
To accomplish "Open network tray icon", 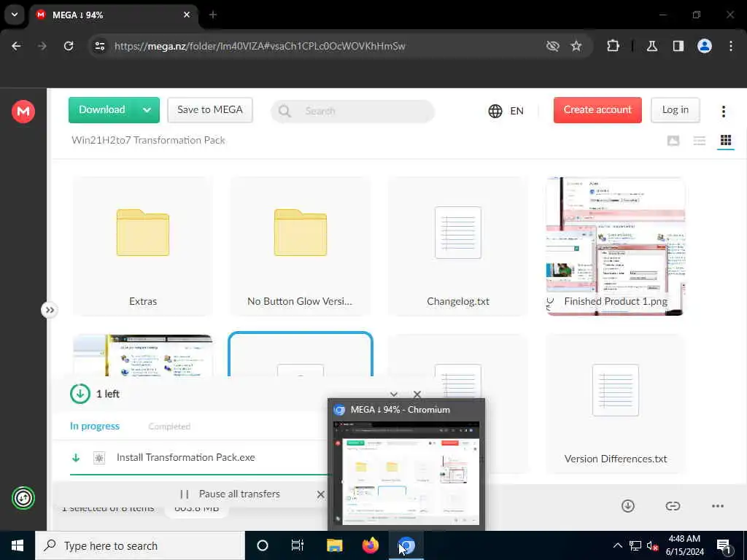I will coord(635,545).
